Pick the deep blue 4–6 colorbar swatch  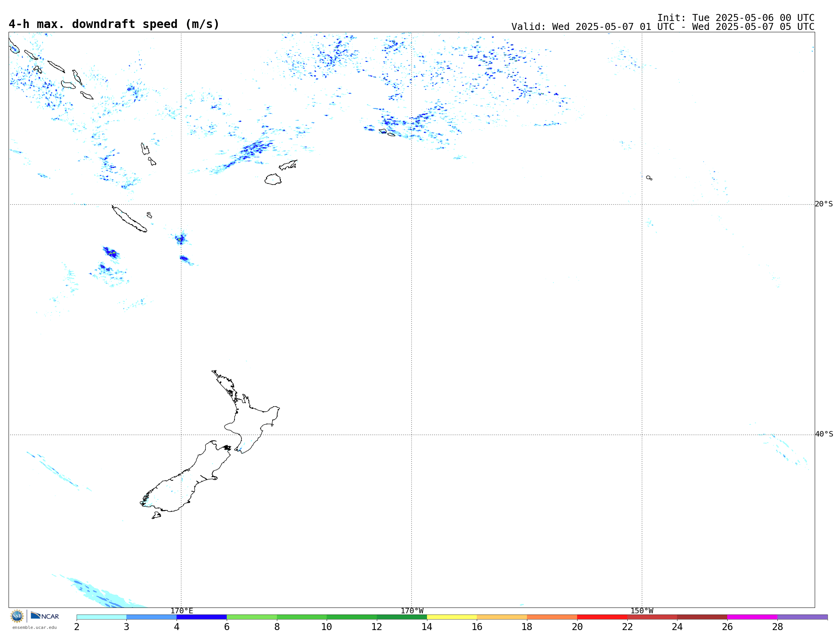[x=201, y=617]
